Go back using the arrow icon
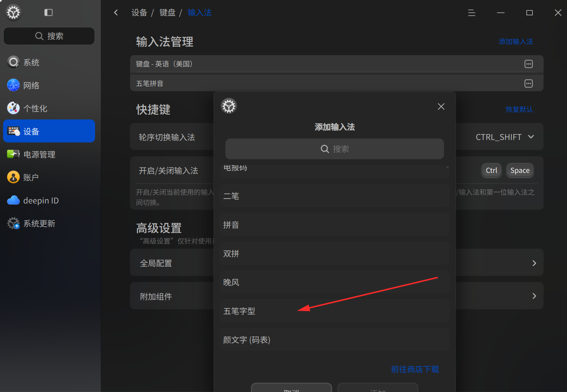567x392 pixels. [x=116, y=13]
